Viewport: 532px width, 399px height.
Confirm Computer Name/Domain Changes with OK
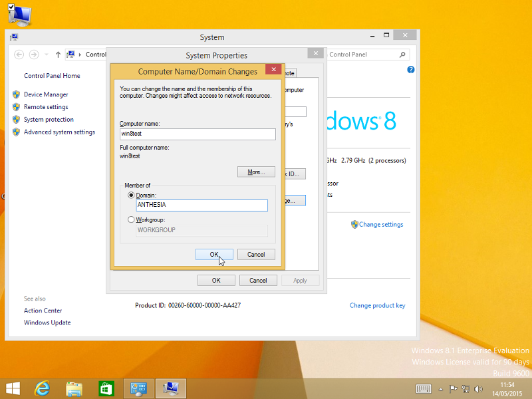(214, 255)
